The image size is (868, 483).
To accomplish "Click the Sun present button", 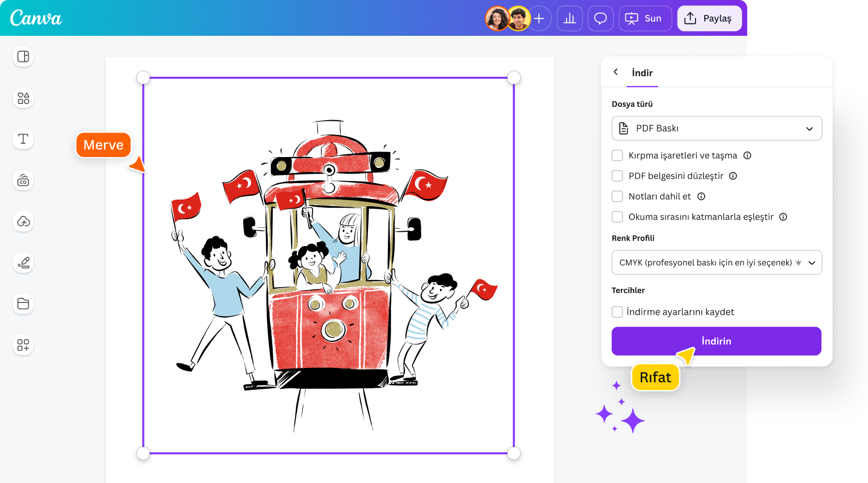I will pyautogui.click(x=645, y=18).
